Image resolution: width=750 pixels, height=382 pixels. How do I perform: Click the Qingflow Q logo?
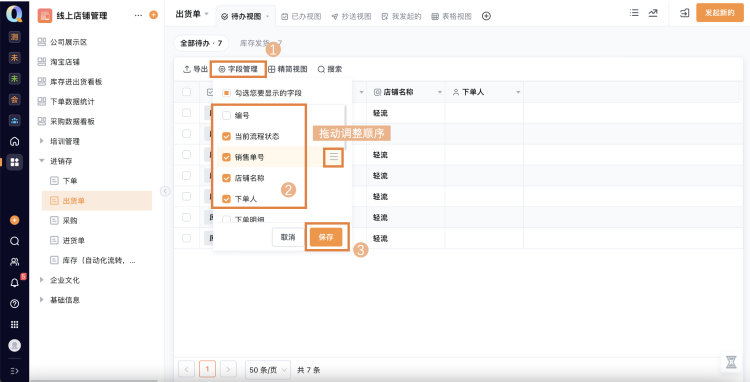(14, 13)
